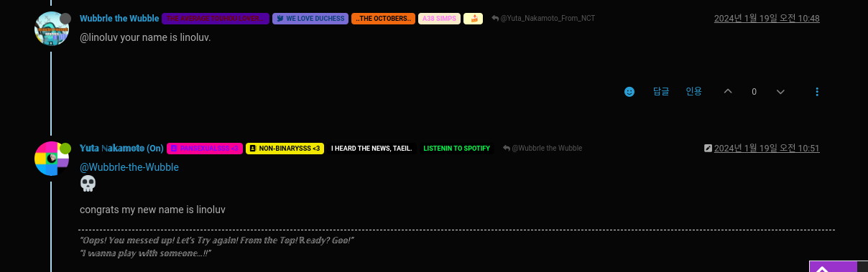
Task: Click text '@linoluv your name is linoluv.'
Action: (145, 37)
